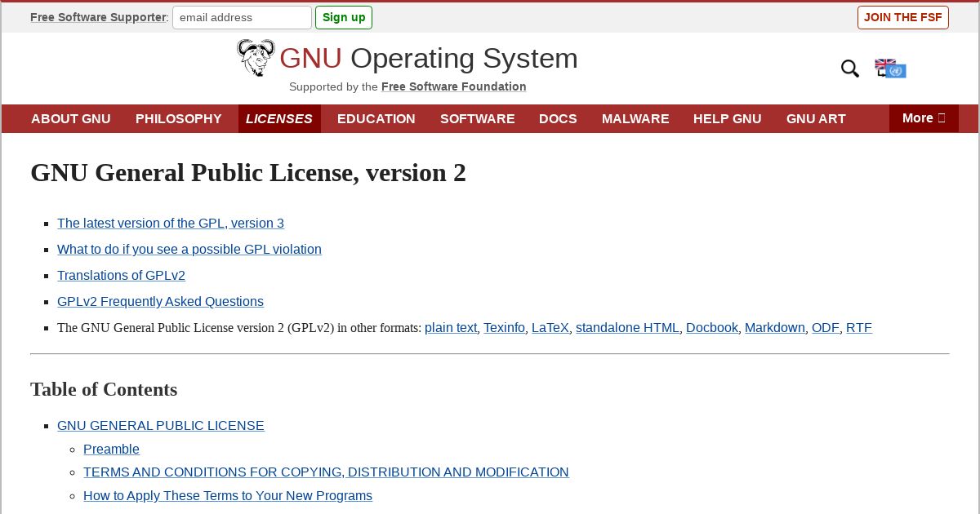Click the GNU Operating System title

click(429, 58)
